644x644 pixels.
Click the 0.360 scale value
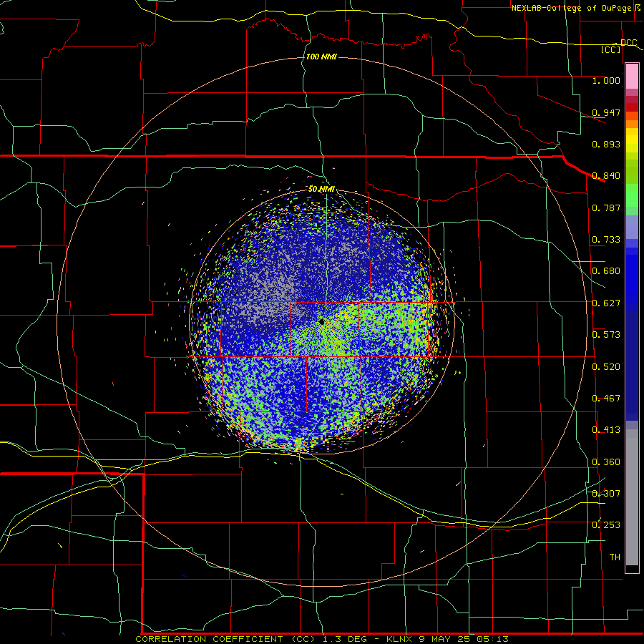(606, 462)
